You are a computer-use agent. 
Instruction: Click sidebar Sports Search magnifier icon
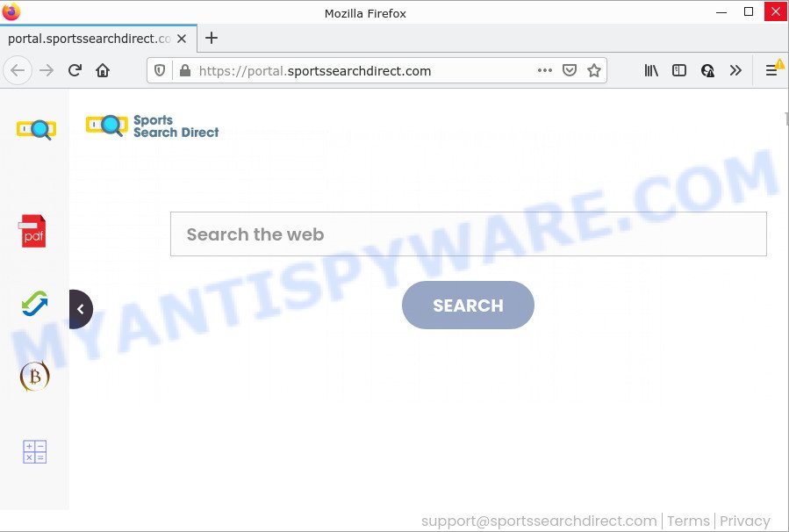pos(36,129)
